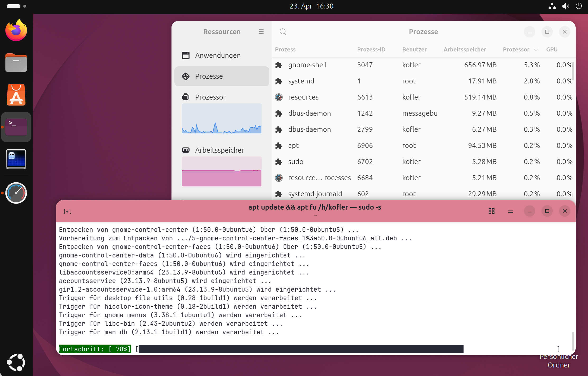The height and width of the screenshot is (376, 588).
Task: Click the date and time clock
Action: click(311, 6)
